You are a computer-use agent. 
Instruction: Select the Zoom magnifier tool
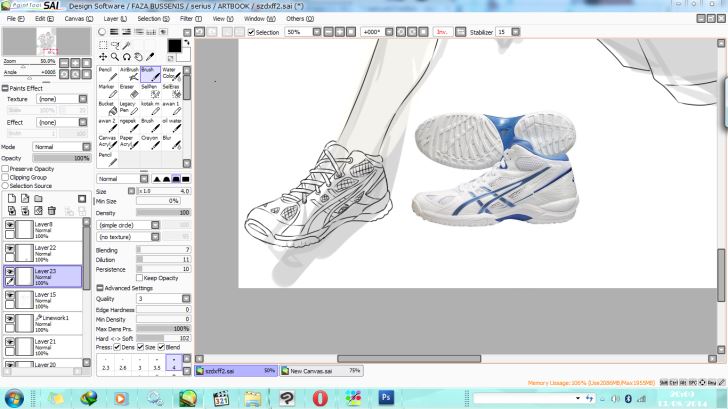point(115,57)
